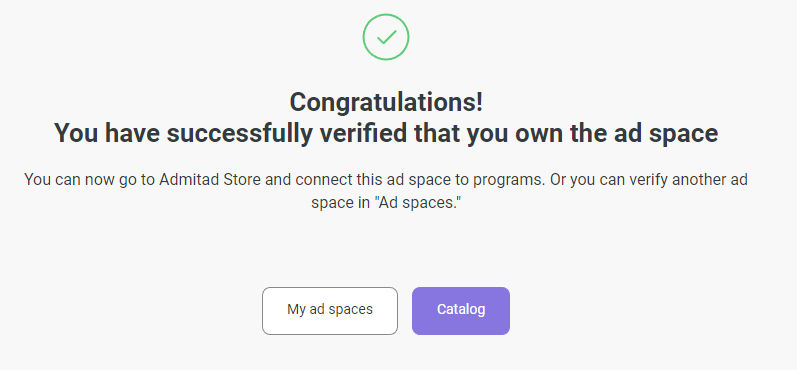Select the word 'Congratulations' in the title
The height and width of the screenshot is (370, 797).
pyautogui.click(x=383, y=103)
